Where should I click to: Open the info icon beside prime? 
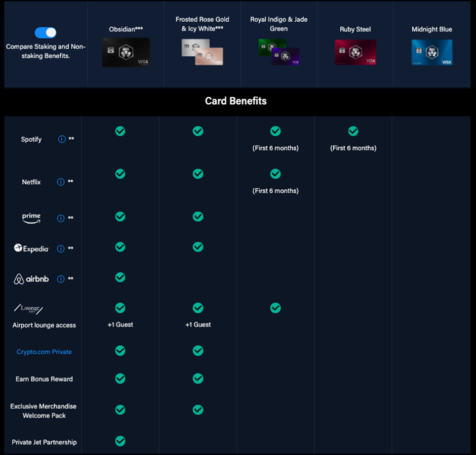pyautogui.click(x=61, y=219)
